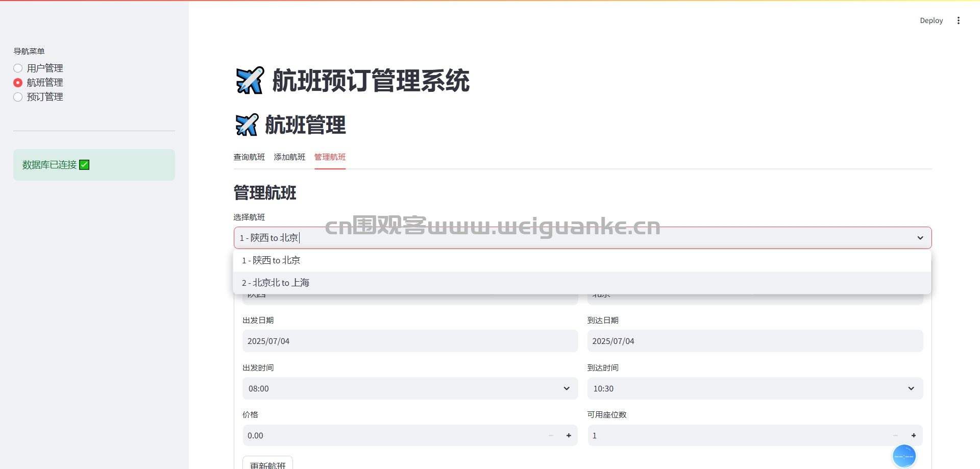Click the 导航菜单 sidebar label
This screenshot has width=980, height=469.
click(29, 51)
